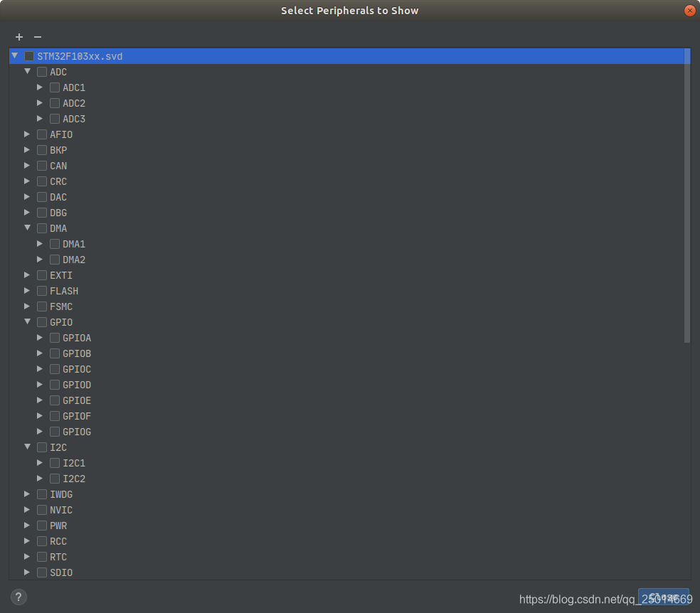Enable the ADC1 peripheral checkbox
Screen dimensions: 700x613
(x=55, y=87)
